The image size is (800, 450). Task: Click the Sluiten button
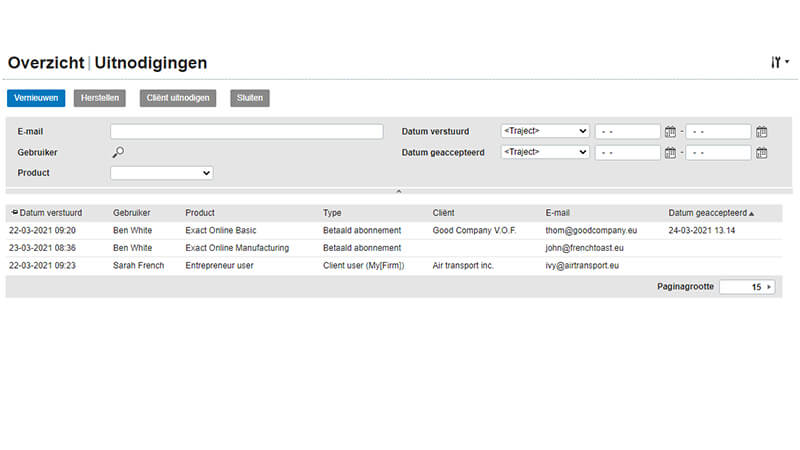tap(249, 98)
